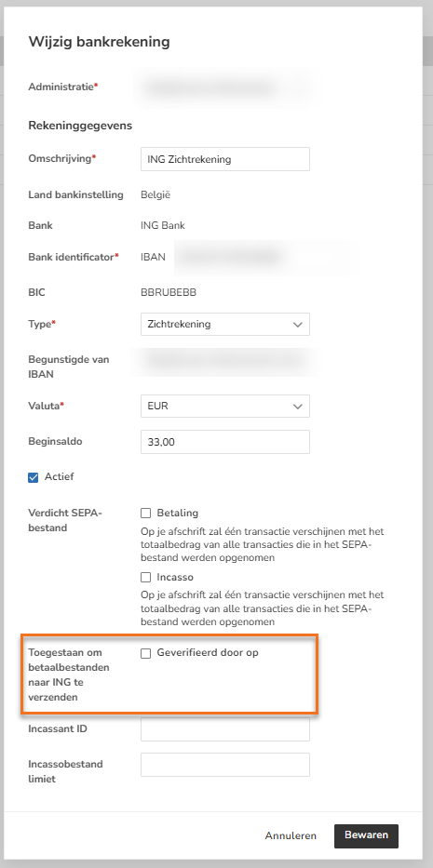Click the Incassant ID text box

(x=225, y=729)
